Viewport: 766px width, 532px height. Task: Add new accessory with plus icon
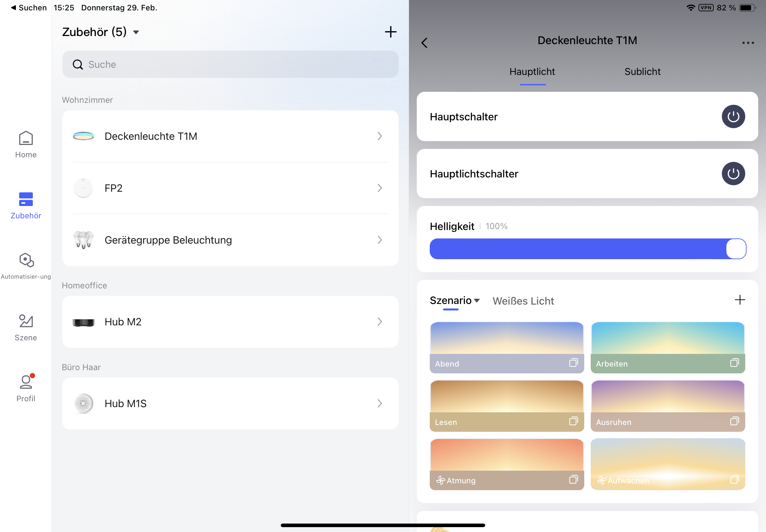click(x=390, y=32)
